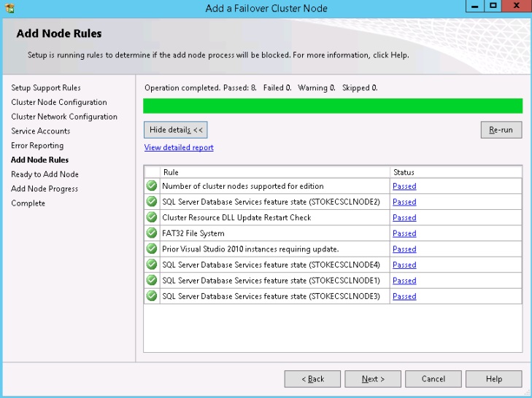Viewport: 532px width, 398px height.
Task: Click the Status column header
Action: (x=456, y=172)
